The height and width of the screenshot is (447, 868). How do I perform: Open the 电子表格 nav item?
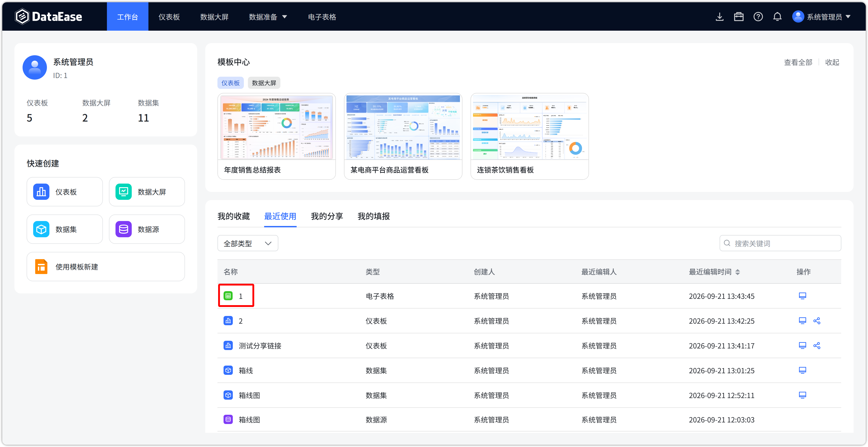coord(322,17)
